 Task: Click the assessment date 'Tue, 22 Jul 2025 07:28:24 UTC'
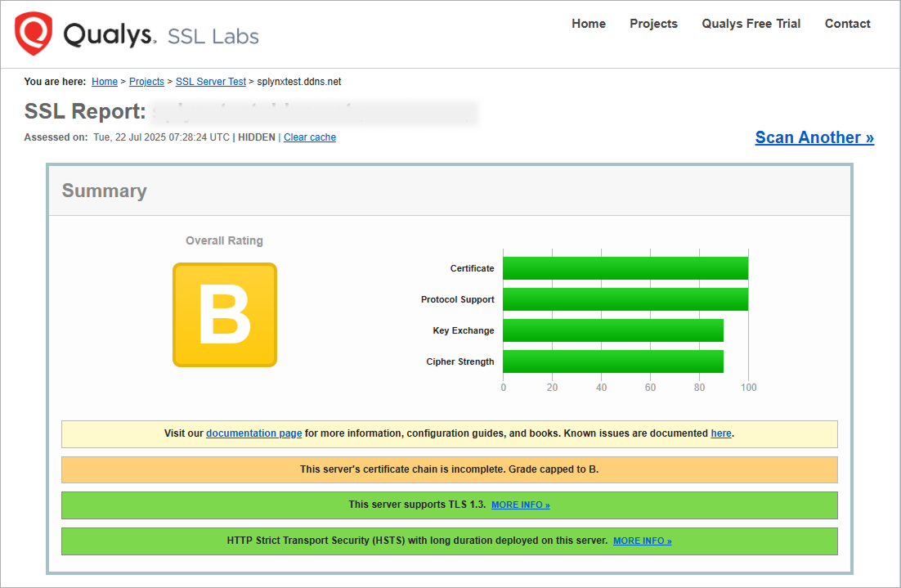point(161,137)
